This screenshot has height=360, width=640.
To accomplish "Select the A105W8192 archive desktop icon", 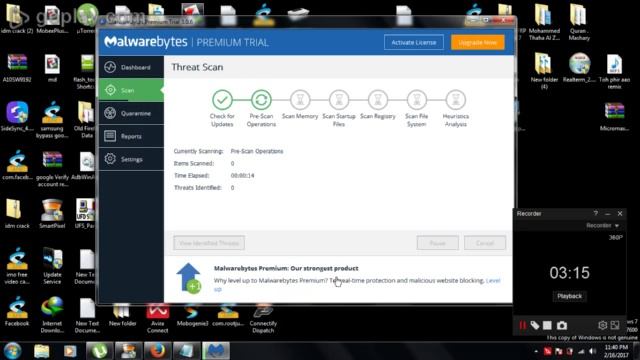I will 17,68.
